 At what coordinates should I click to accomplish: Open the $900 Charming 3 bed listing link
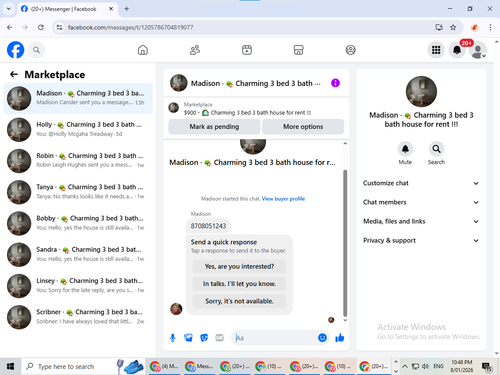click(x=247, y=113)
